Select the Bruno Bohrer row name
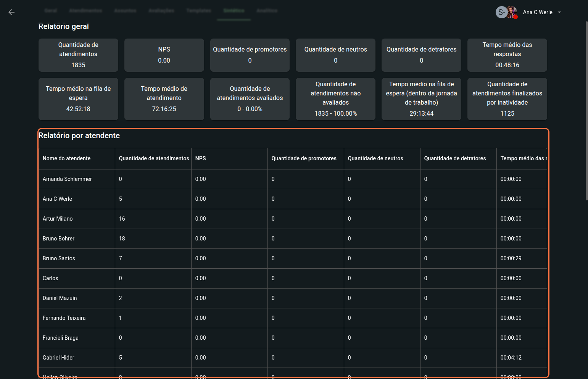This screenshot has width=588, height=379. tap(59, 239)
